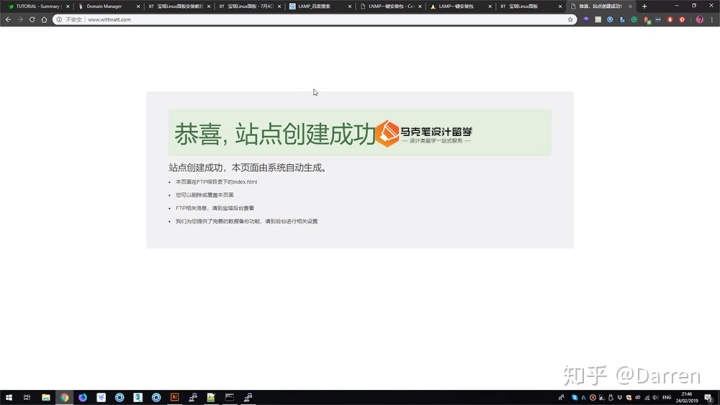Image resolution: width=720 pixels, height=405 pixels.
Task: Open the Windows Start menu
Action: click(9, 397)
